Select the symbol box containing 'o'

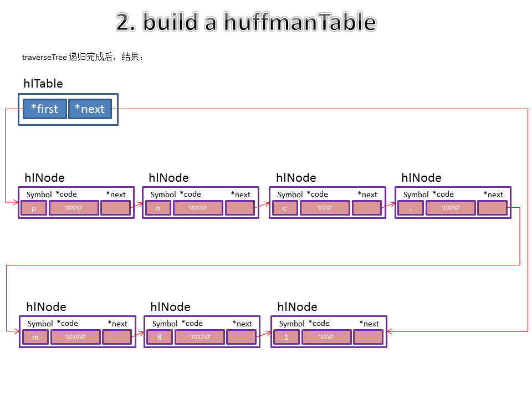click(158, 208)
